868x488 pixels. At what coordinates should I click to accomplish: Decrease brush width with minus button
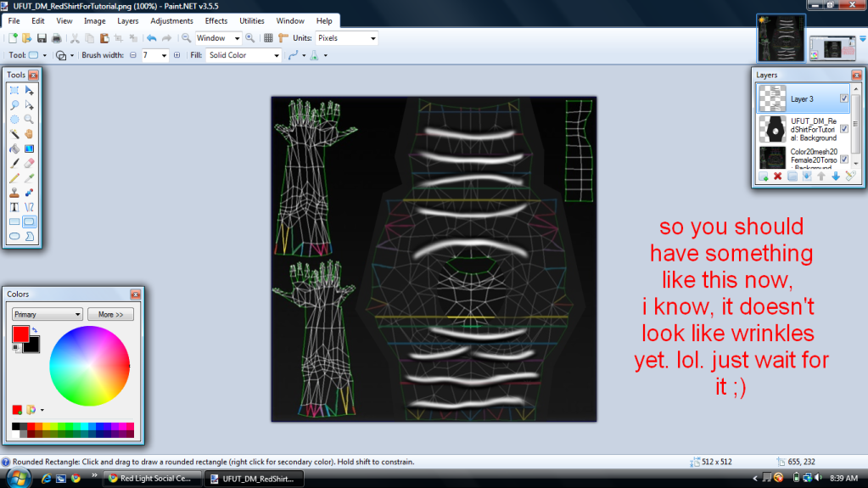point(133,55)
